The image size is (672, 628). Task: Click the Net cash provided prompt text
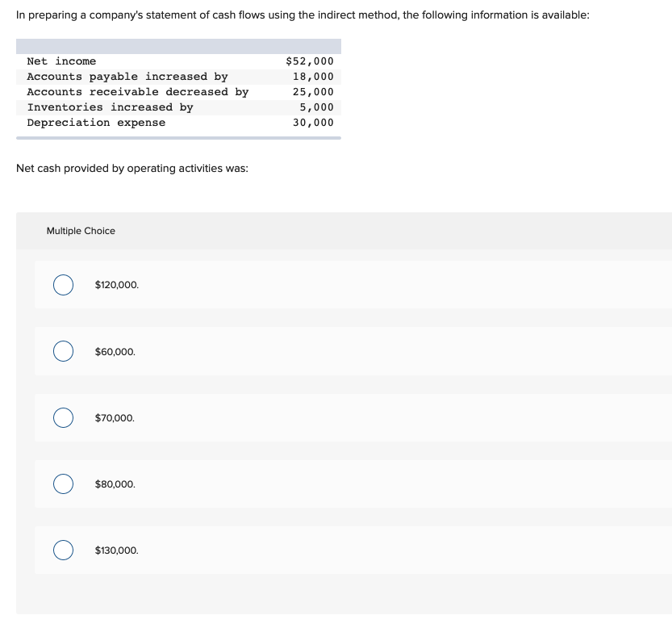(x=131, y=168)
